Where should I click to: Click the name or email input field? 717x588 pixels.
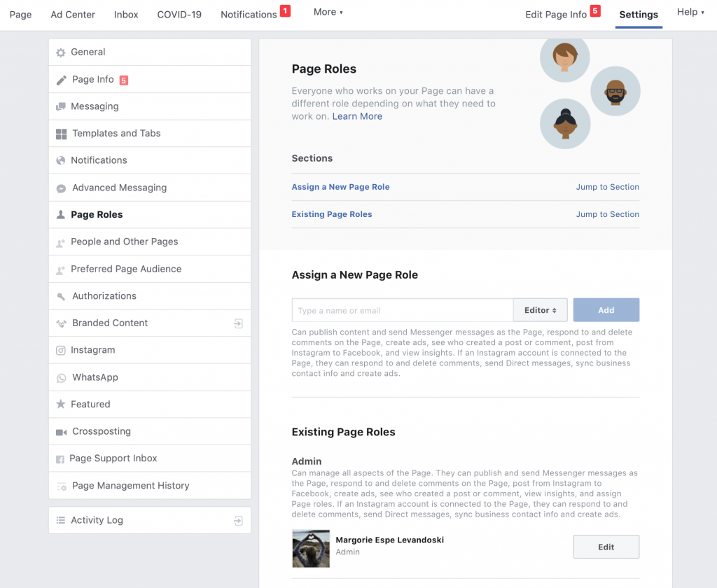[402, 310]
